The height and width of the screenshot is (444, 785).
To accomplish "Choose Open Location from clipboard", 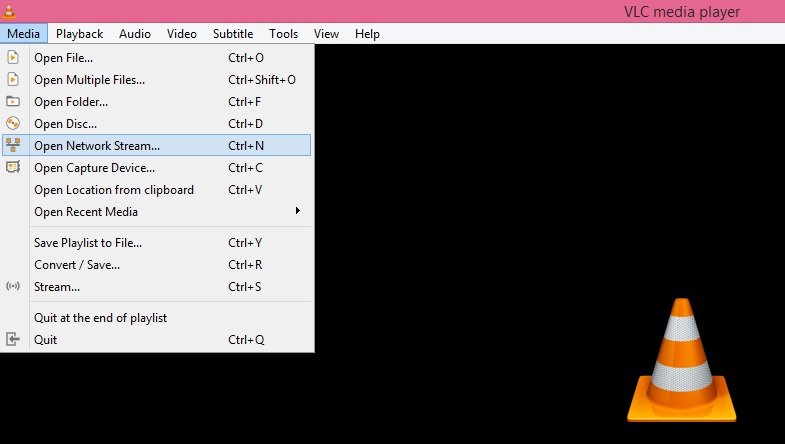I will (x=157, y=190).
